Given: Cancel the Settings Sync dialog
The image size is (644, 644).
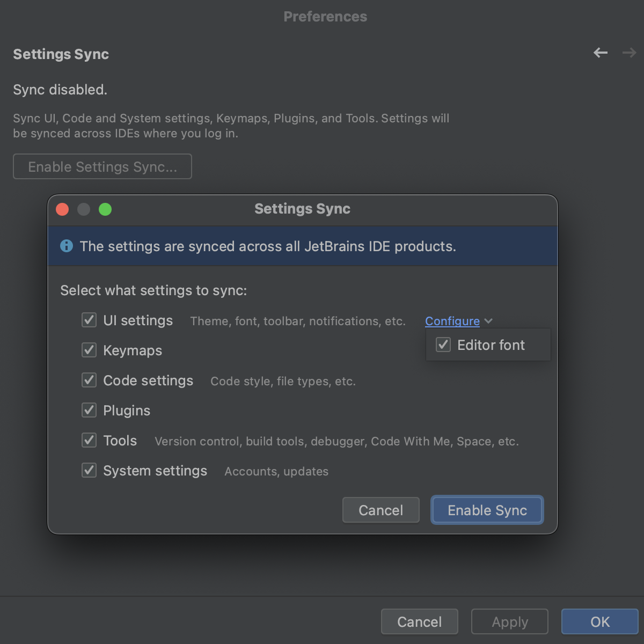Looking at the screenshot, I should click(x=380, y=510).
